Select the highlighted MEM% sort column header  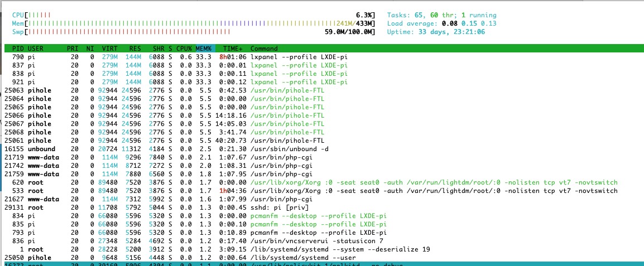204,49
